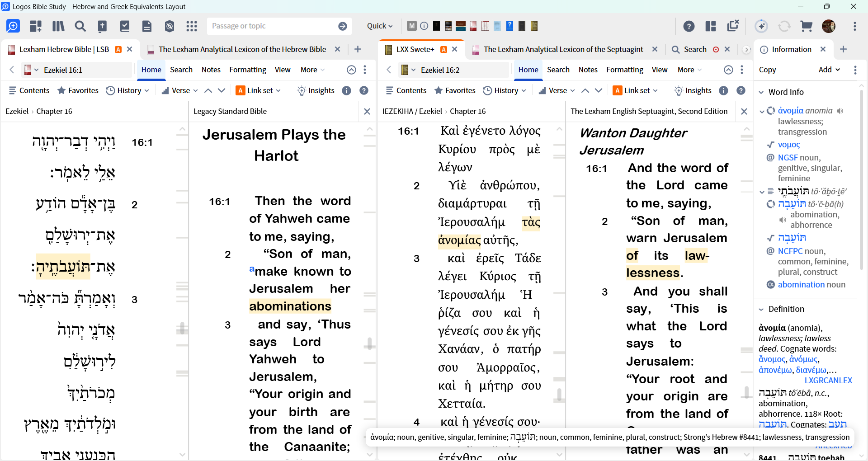Open the apps grid icon

click(192, 26)
